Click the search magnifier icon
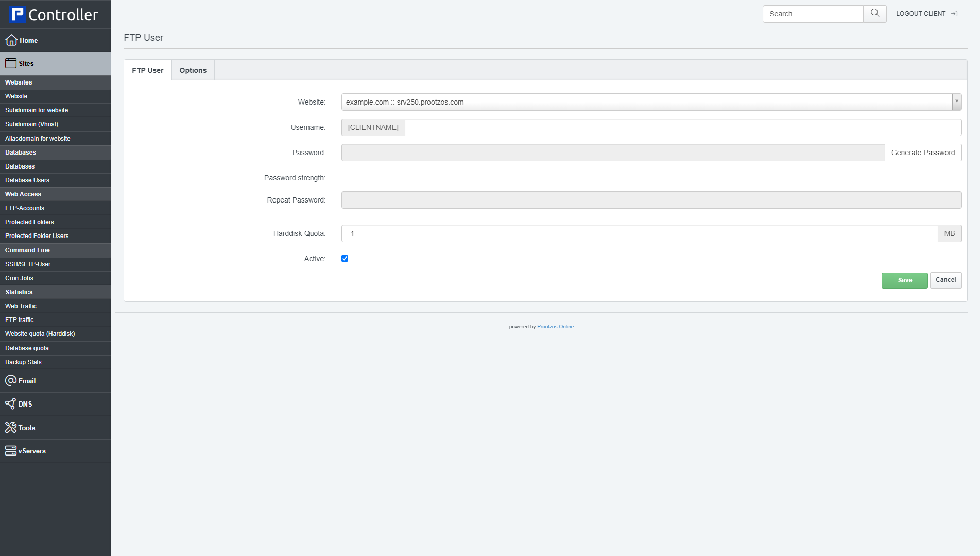Image resolution: width=980 pixels, height=556 pixels. tap(874, 14)
